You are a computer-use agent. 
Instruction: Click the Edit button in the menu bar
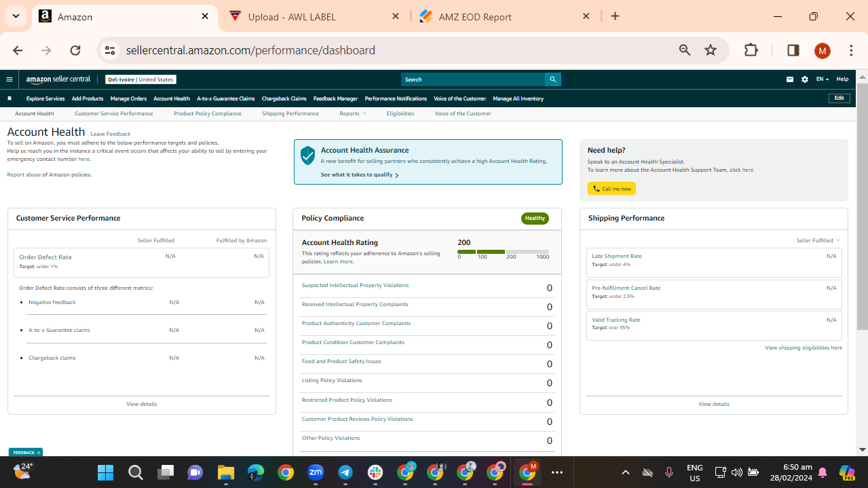(839, 98)
